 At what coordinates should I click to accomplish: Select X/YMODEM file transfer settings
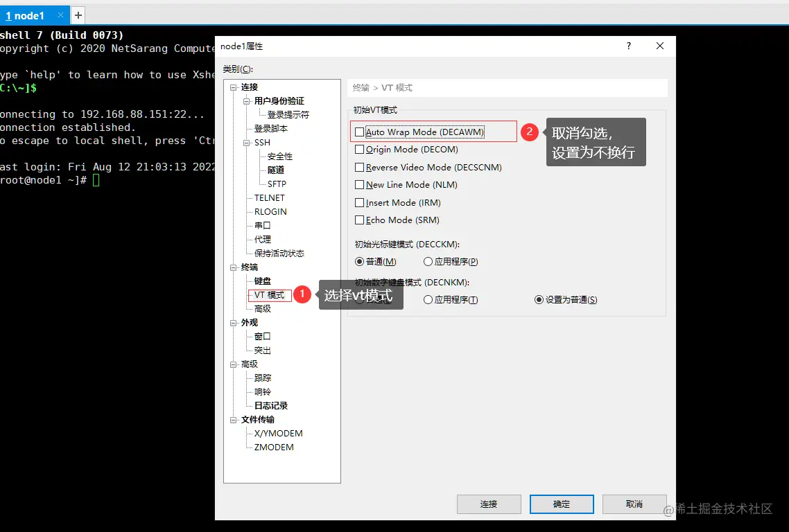[x=278, y=434]
